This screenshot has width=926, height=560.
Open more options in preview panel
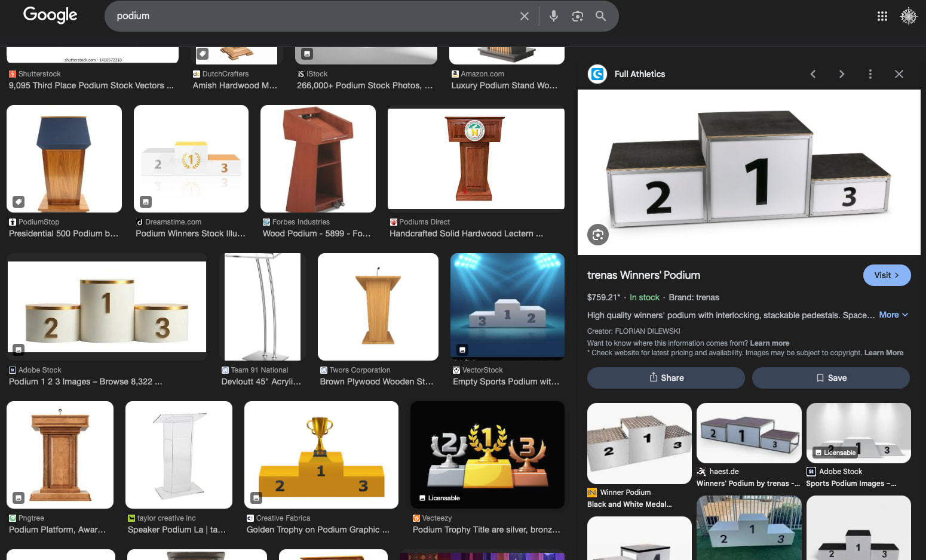(870, 74)
